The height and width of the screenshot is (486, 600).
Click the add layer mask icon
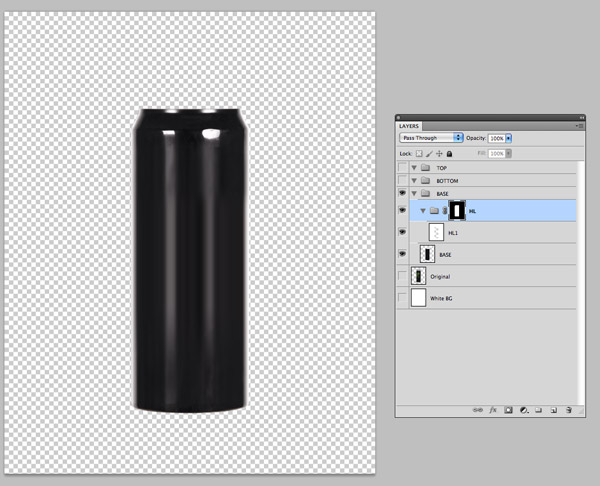508,410
